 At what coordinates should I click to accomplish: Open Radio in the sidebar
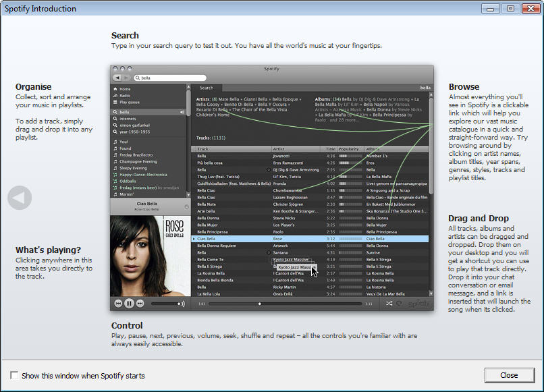click(x=125, y=95)
